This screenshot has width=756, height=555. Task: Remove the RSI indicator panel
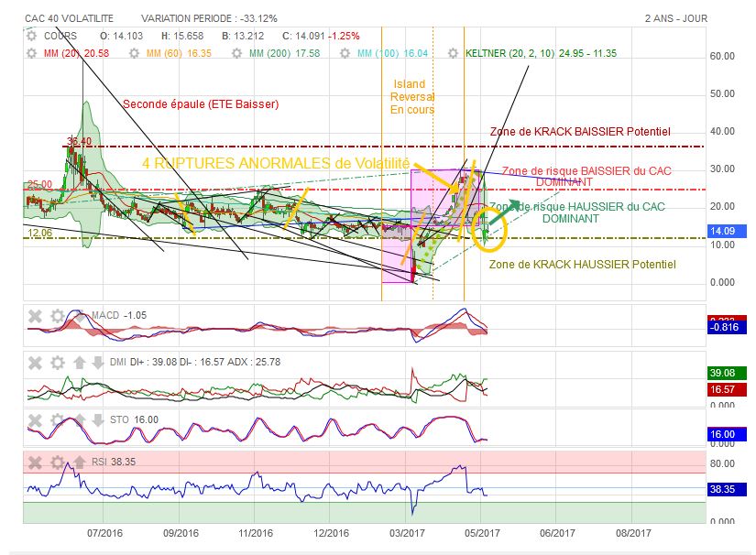tap(35, 462)
